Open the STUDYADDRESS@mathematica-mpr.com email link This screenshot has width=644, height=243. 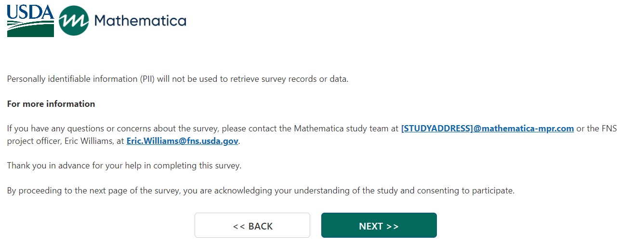click(x=487, y=128)
